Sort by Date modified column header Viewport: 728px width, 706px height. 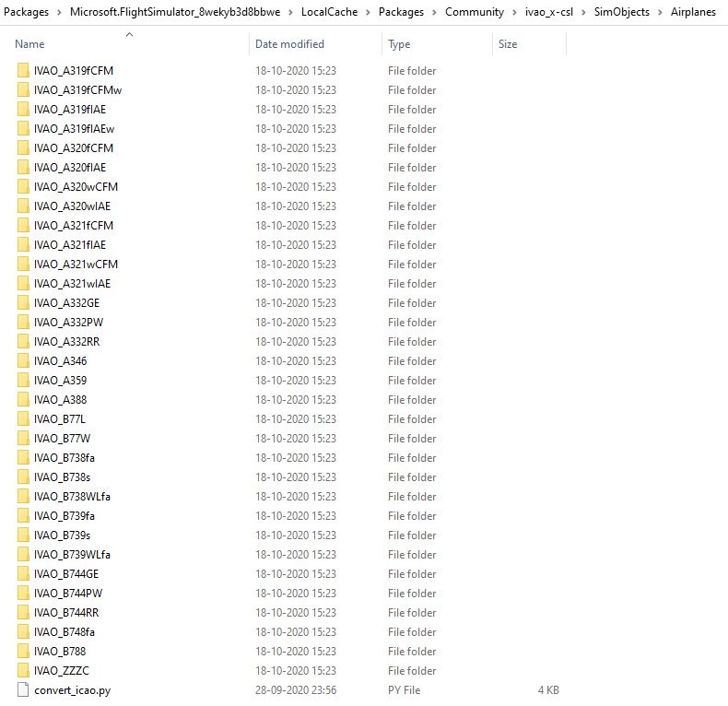(x=289, y=44)
